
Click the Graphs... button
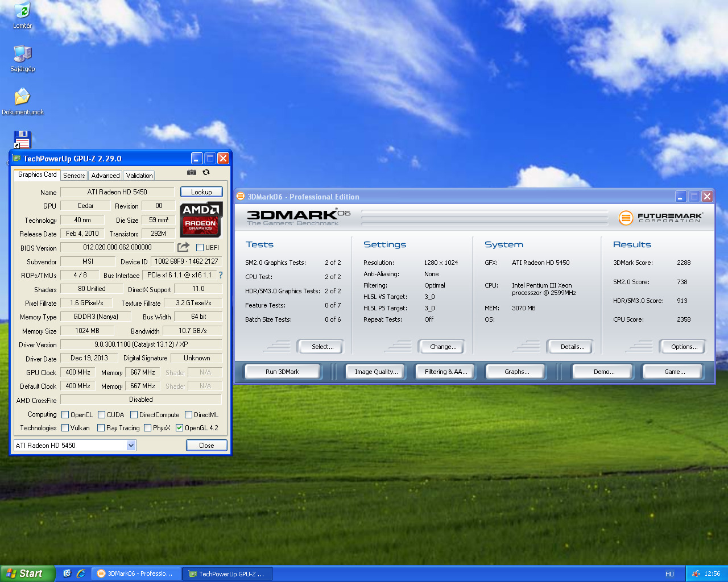pyautogui.click(x=515, y=372)
